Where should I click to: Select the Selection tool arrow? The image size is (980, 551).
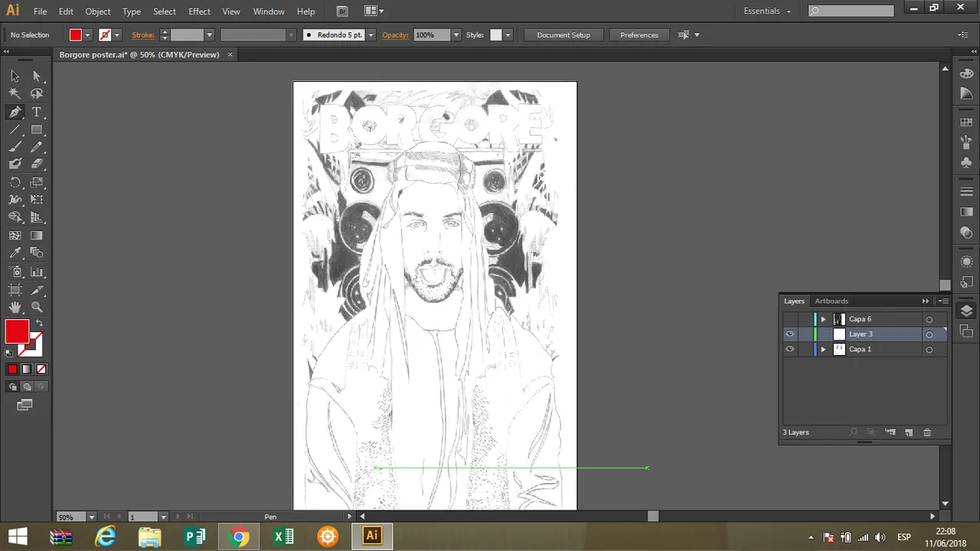tap(15, 76)
